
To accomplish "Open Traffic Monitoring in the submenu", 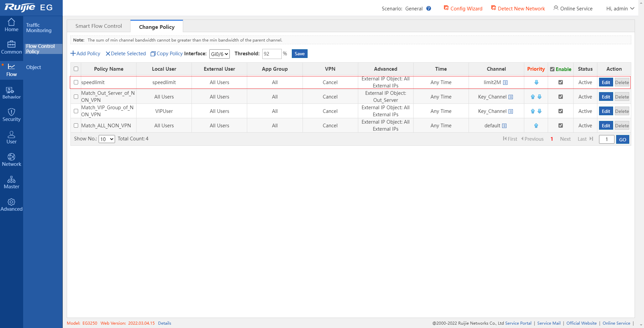I will [39, 28].
